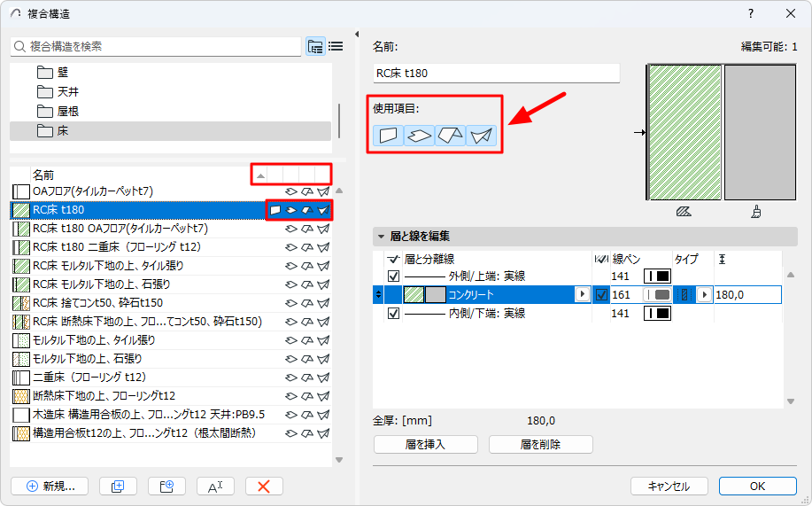Select モルタル下地の上、石張り row
The height and width of the screenshot is (506, 812).
point(170,359)
